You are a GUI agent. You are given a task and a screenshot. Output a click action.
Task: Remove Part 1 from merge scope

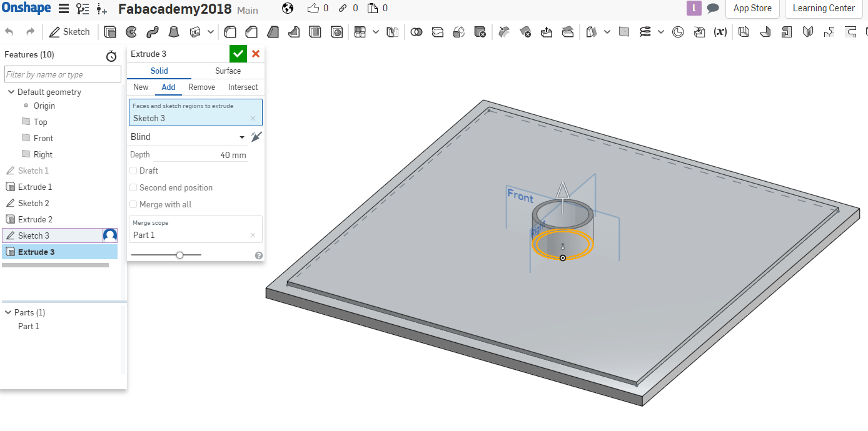(x=253, y=235)
